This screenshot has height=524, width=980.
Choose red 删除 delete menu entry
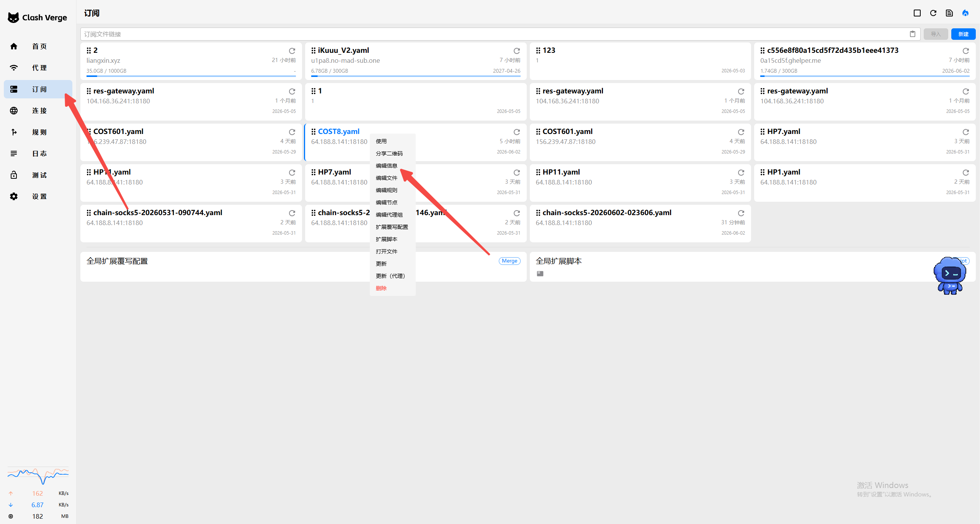pos(393,288)
